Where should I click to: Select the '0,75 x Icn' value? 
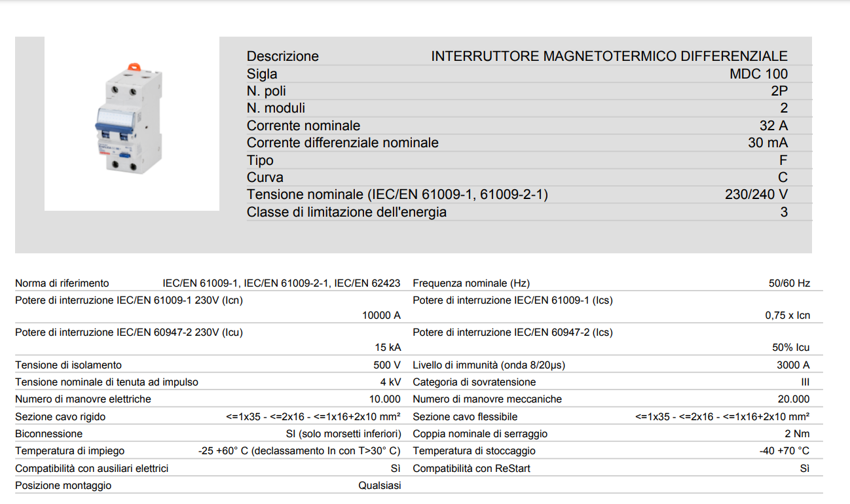787,315
